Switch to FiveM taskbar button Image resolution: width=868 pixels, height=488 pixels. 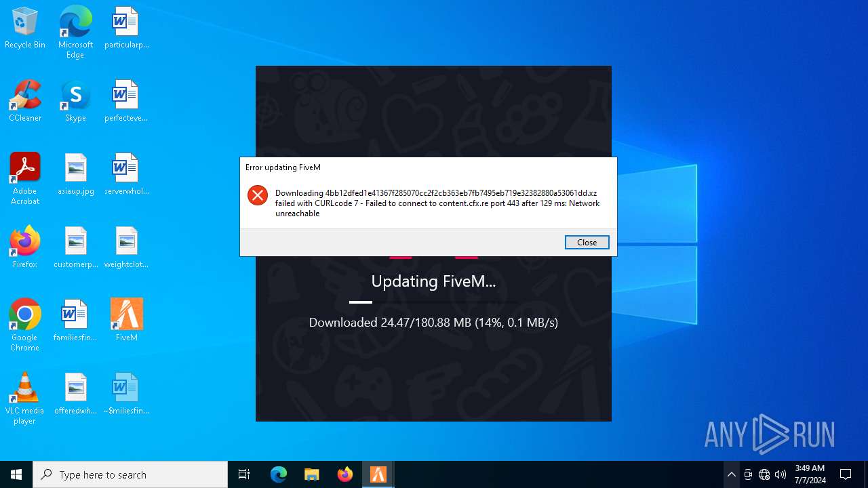[x=378, y=474]
